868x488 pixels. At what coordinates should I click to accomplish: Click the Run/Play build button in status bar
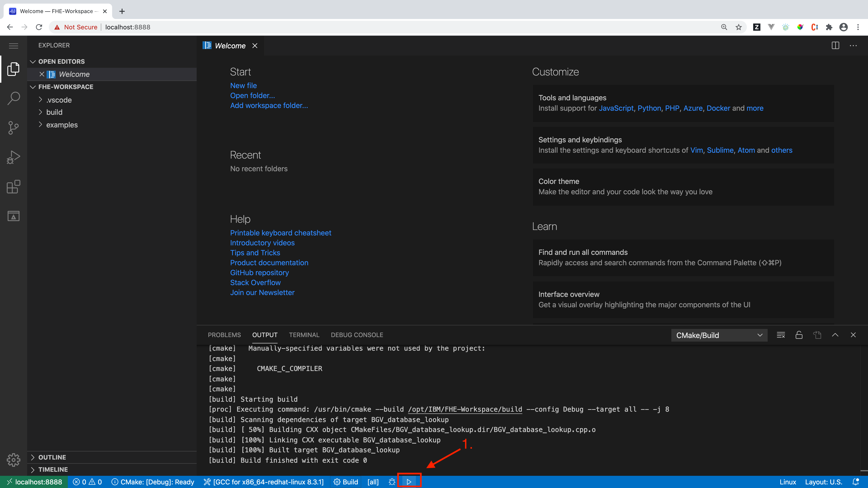409,481
